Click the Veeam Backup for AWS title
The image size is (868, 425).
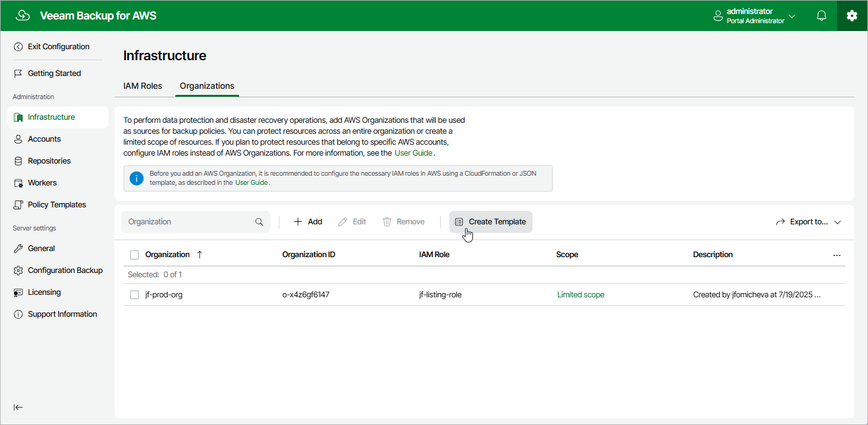(x=98, y=16)
